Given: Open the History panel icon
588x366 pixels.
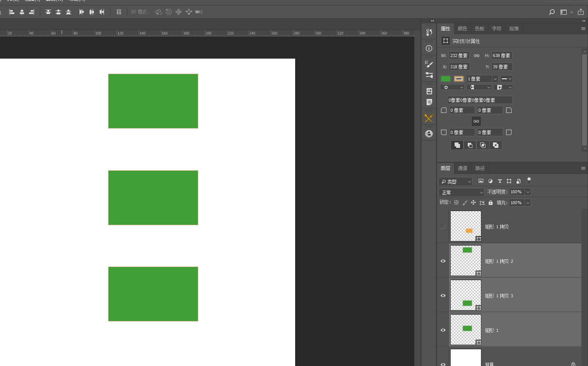Looking at the screenshot, I should pos(429,33).
